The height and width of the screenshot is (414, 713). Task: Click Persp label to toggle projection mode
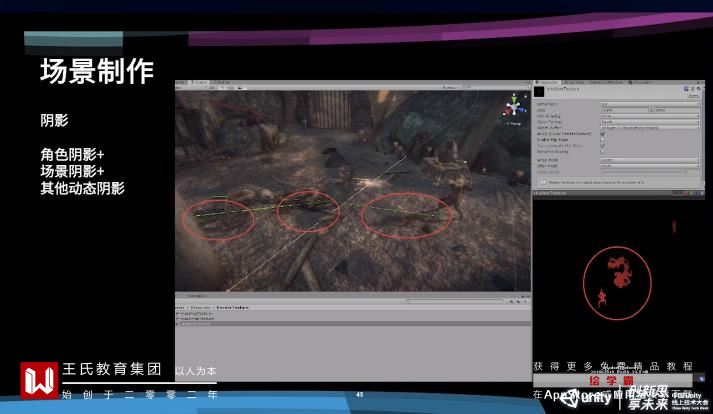point(514,123)
